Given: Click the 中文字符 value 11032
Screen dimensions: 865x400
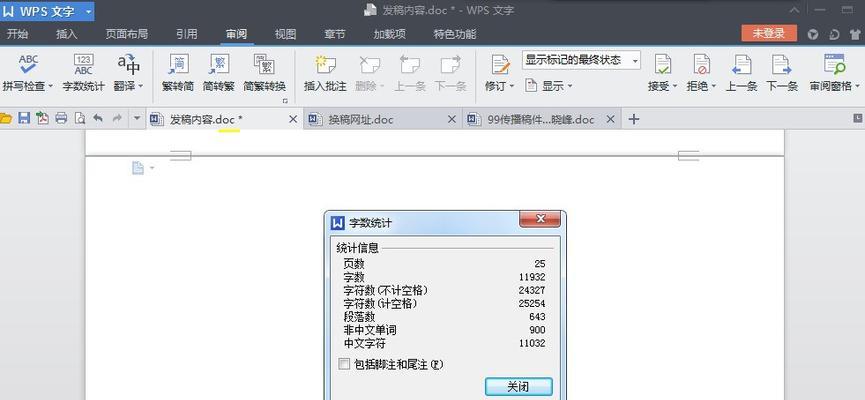Looking at the screenshot, I should (532, 343).
